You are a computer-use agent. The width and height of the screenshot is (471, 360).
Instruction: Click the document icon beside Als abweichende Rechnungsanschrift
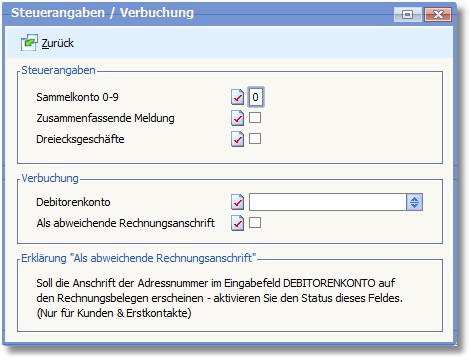[x=237, y=223]
